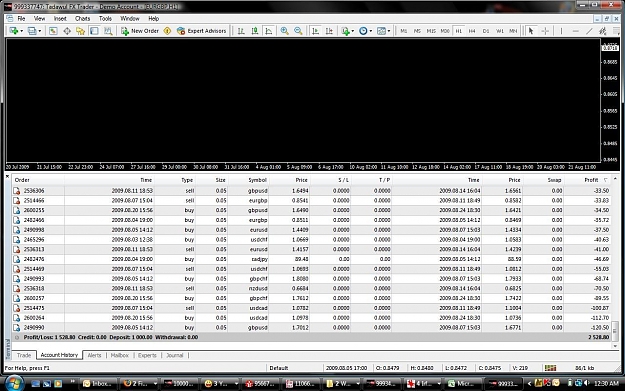
Task: Click the taskbar clock 12:30 AM
Action: [606, 383]
